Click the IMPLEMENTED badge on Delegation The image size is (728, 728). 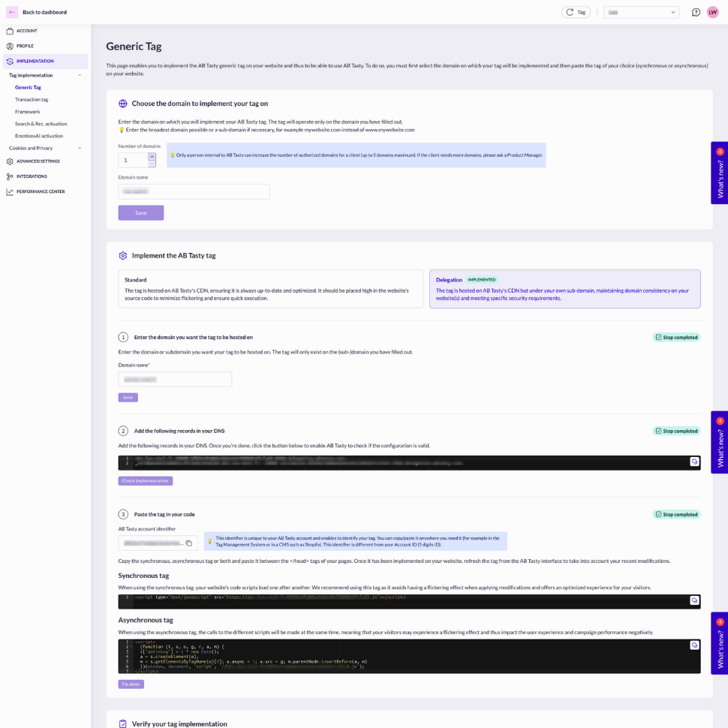pos(482,280)
